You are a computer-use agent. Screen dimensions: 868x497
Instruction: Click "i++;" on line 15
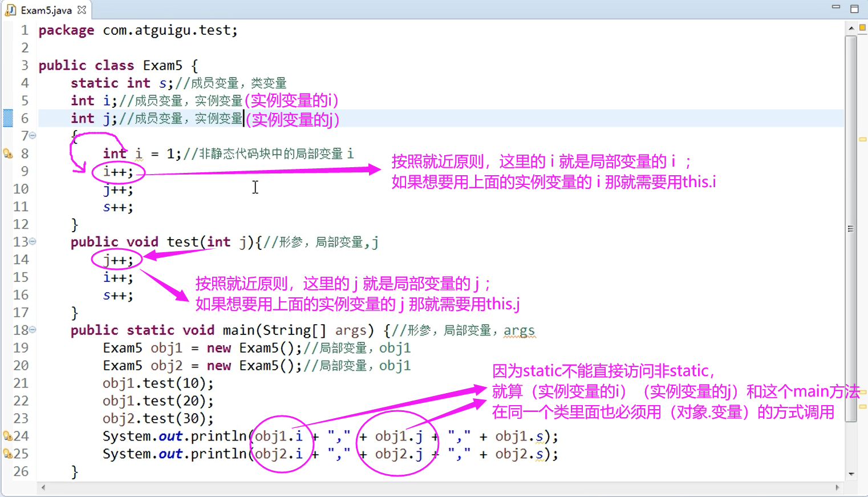pos(118,277)
